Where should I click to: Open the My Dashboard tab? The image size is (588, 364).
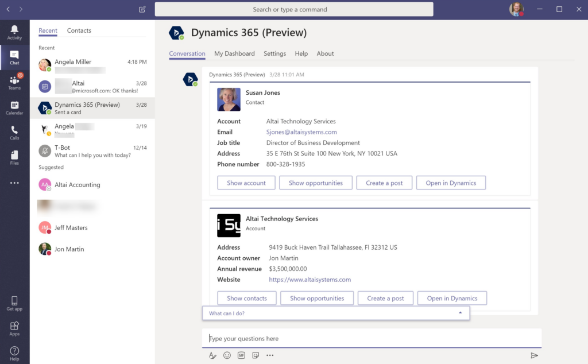tap(234, 53)
